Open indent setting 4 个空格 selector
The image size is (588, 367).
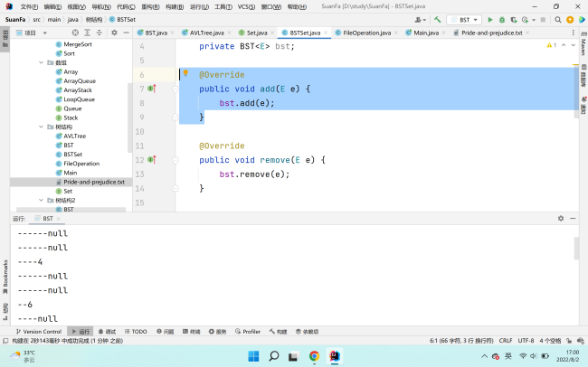(x=550, y=341)
